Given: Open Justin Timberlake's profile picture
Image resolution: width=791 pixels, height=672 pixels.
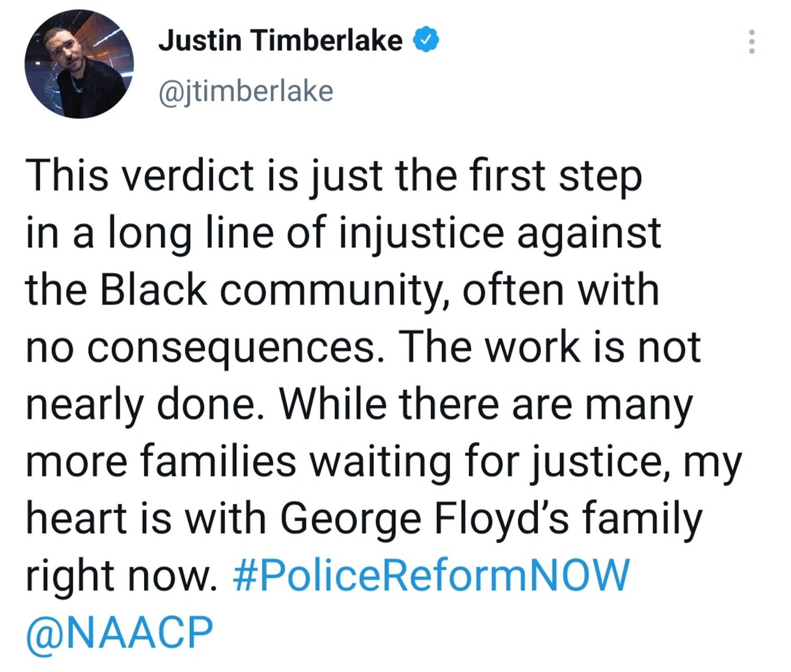Looking at the screenshot, I should coord(79,64).
